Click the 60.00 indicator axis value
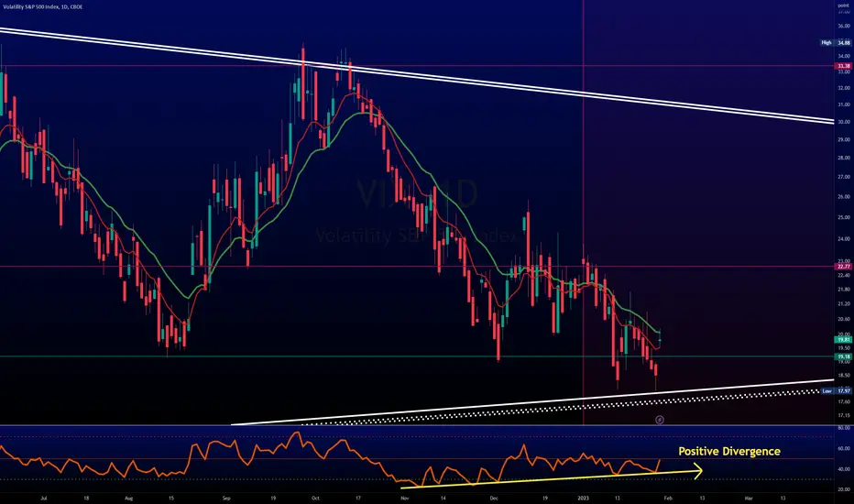The height and width of the screenshot is (504, 854). tap(844, 448)
